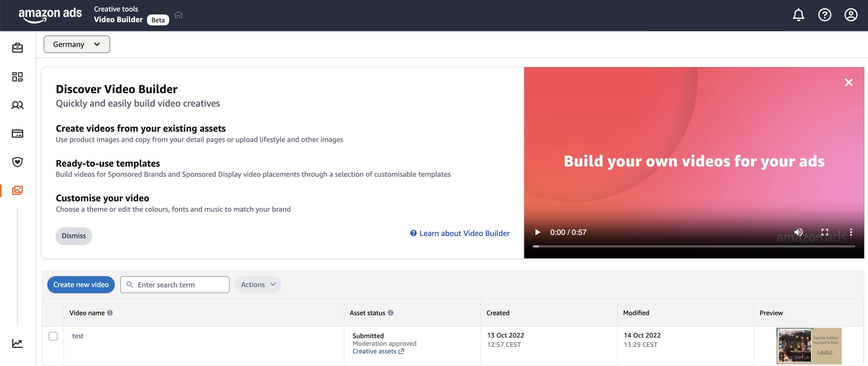Viewport: 868px width, 366px height.
Task: Dismiss the Discover Video Builder banner
Action: click(74, 236)
